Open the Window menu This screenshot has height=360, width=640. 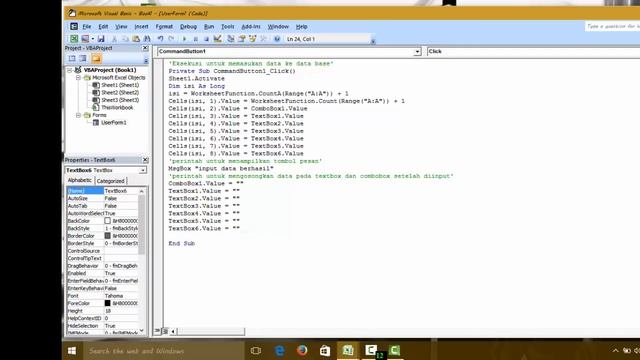pyautogui.click(x=278, y=27)
